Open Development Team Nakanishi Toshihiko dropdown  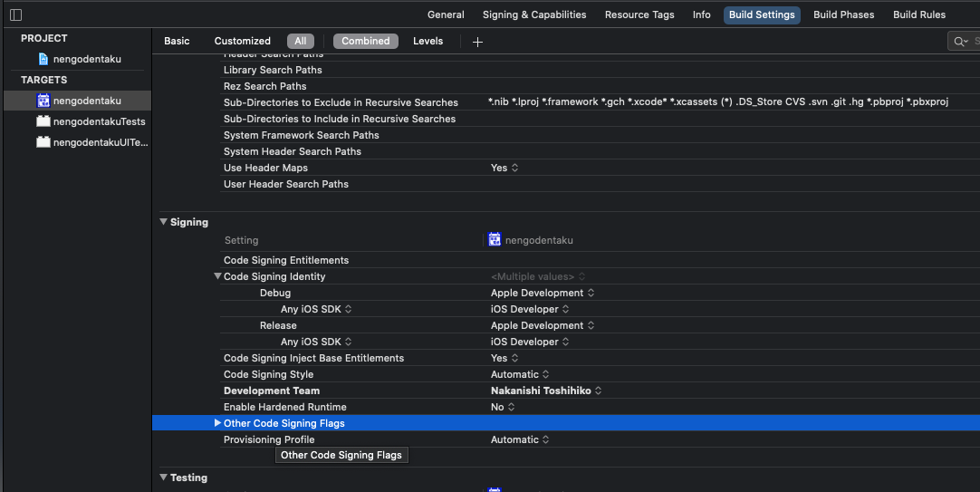coord(546,391)
